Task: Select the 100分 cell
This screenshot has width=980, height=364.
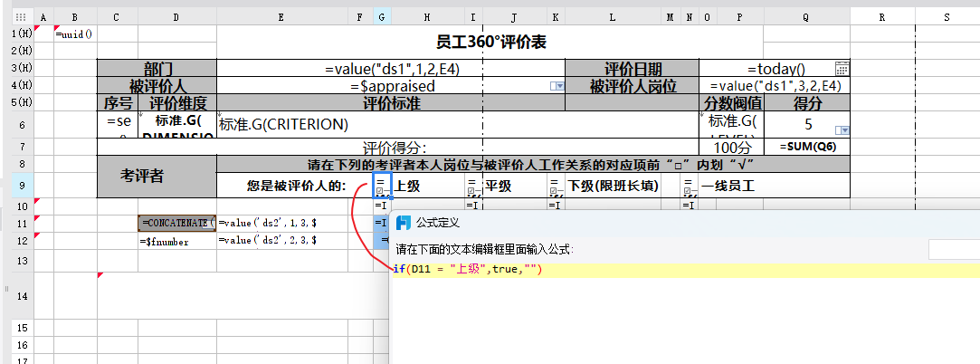Action: (731, 147)
